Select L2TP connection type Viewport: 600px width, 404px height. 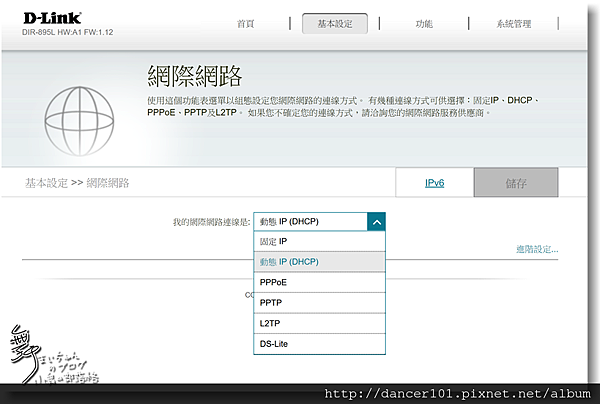[320, 323]
